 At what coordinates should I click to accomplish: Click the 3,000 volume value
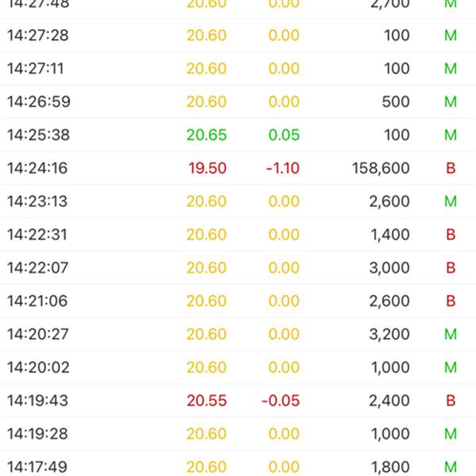coord(390,268)
